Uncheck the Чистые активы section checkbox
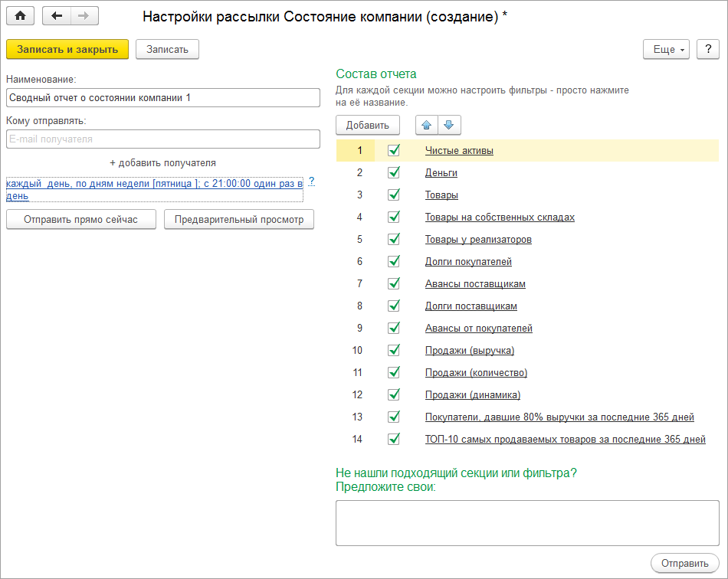Viewport: 728px width, 579px height. [394, 151]
